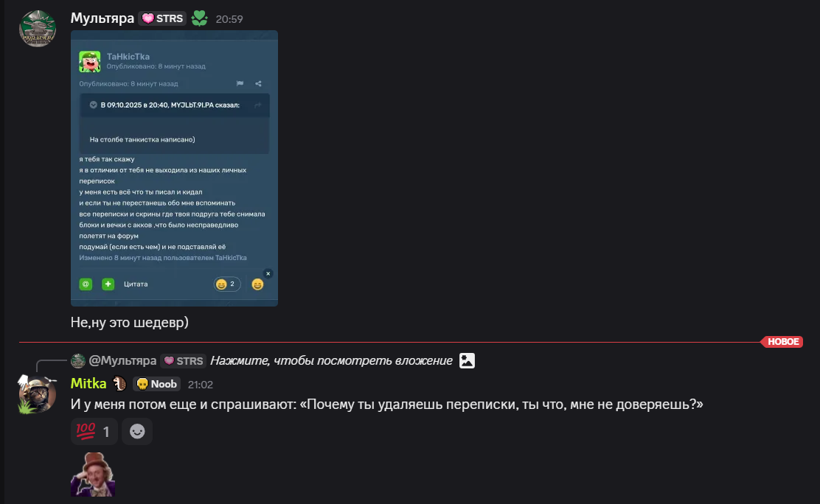Click 'Нажмите, чтобы посмотреть вложение' reply link
Screen dimensions: 820x504
pyautogui.click(x=331, y=360)
